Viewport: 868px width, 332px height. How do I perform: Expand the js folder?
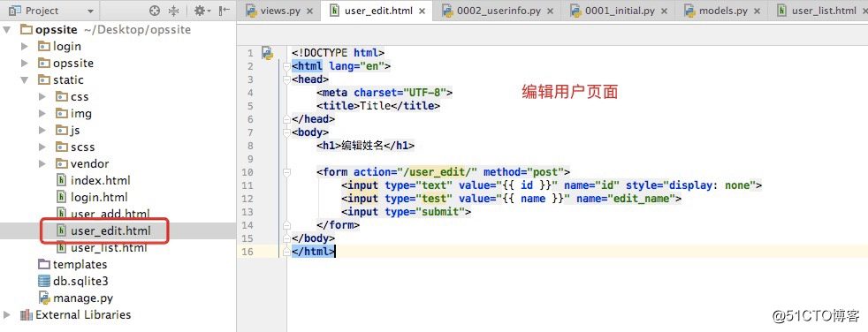[x=42, y=130]
